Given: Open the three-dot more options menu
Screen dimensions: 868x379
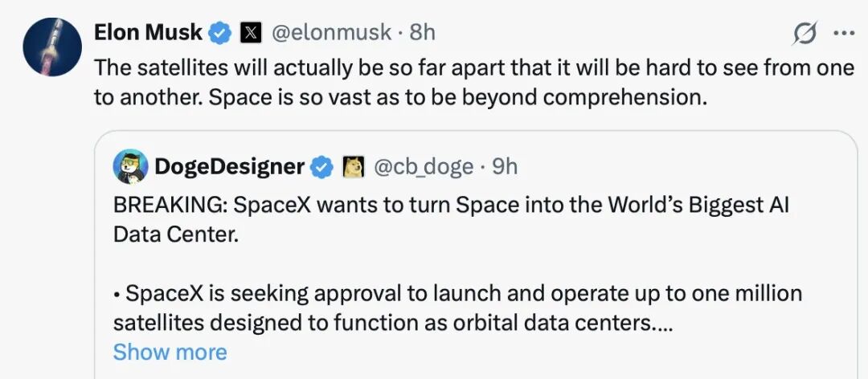Looking at the screenshot, I should tap(844, 33).
